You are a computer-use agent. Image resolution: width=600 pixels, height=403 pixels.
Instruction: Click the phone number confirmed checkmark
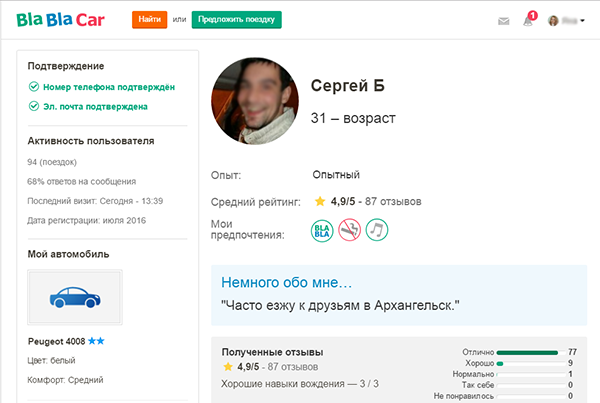[x=33, y=87]
